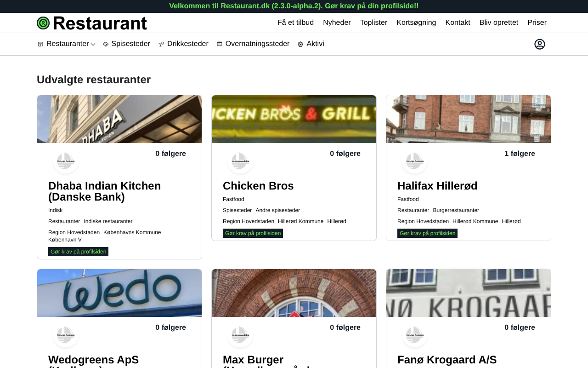Screen dimensions: 588x368
Task: Click Fanø Krogaard's placeholder logo
Action: 415,335
